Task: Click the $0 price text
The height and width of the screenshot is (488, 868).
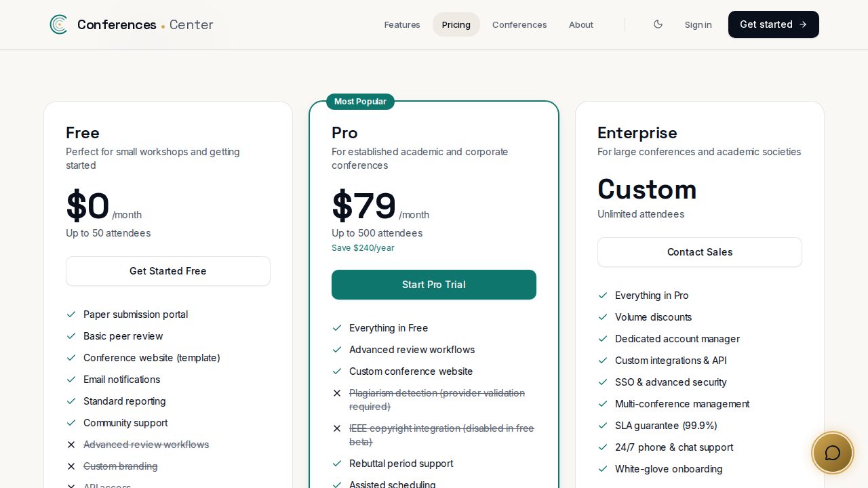Action: click(87, 206)
